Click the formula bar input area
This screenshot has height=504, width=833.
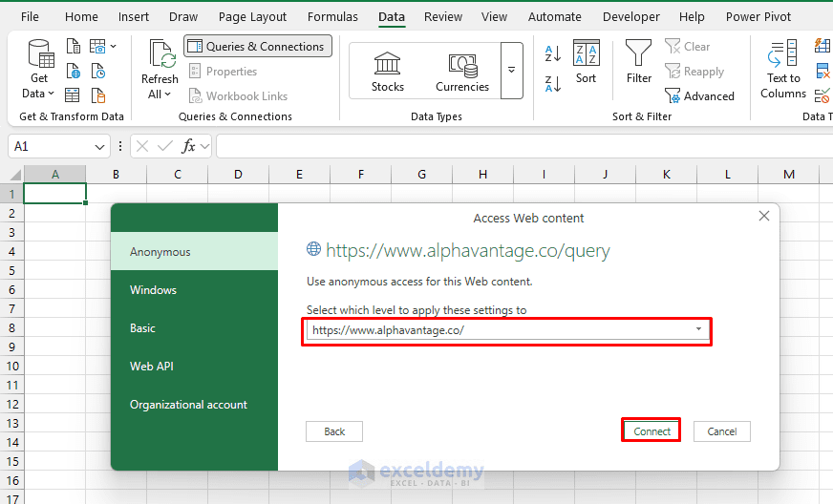pyautogui.click(x=524, y=146)
